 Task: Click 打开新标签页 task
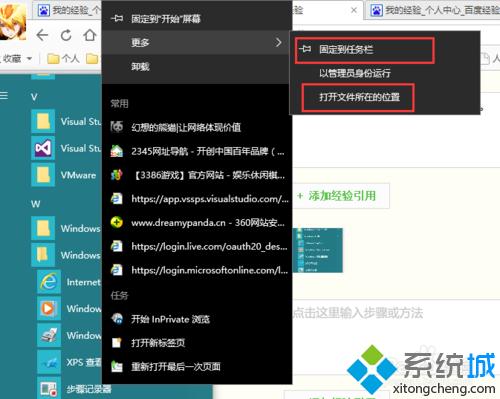(197, 343)
